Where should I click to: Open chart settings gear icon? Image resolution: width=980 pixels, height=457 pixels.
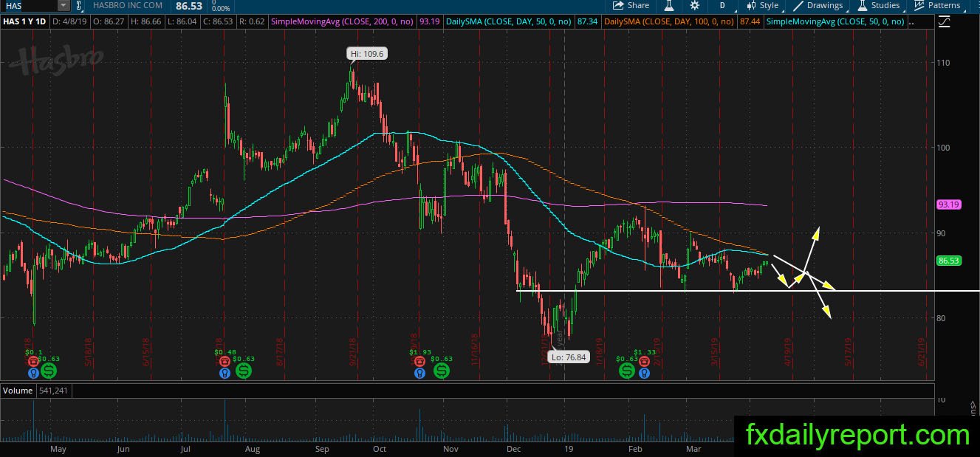(694, 5)
